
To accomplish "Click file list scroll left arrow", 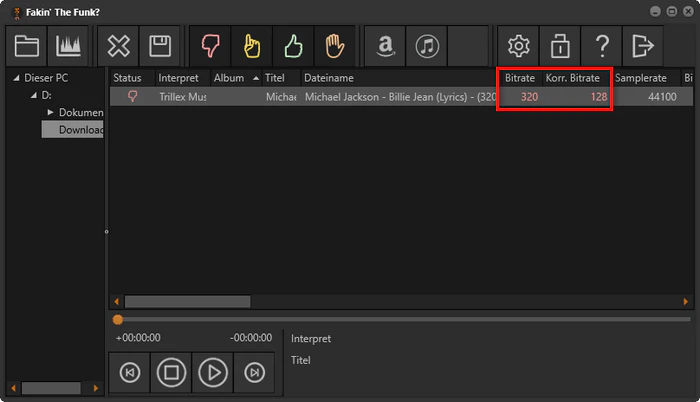I will pos(117,302).
